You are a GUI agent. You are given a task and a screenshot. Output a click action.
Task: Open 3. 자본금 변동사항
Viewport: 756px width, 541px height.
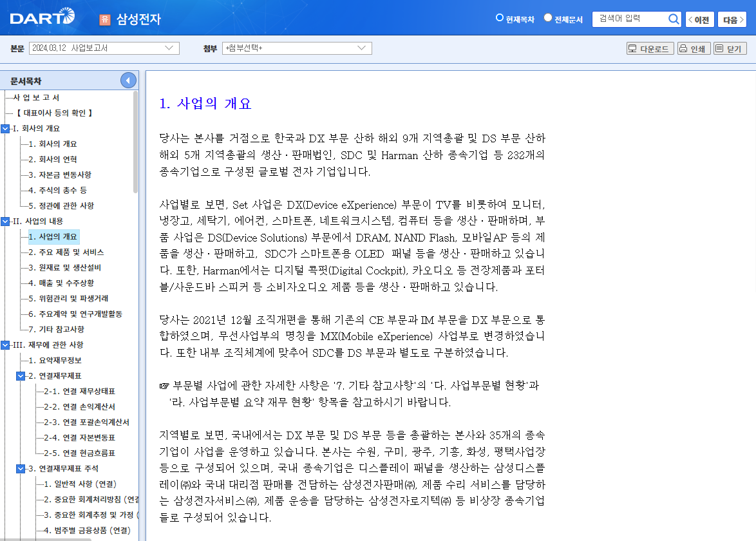point(60,175)
